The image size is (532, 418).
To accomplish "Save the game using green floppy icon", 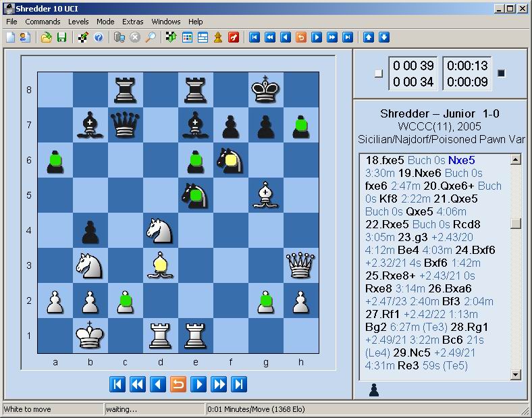I will 61,37.
